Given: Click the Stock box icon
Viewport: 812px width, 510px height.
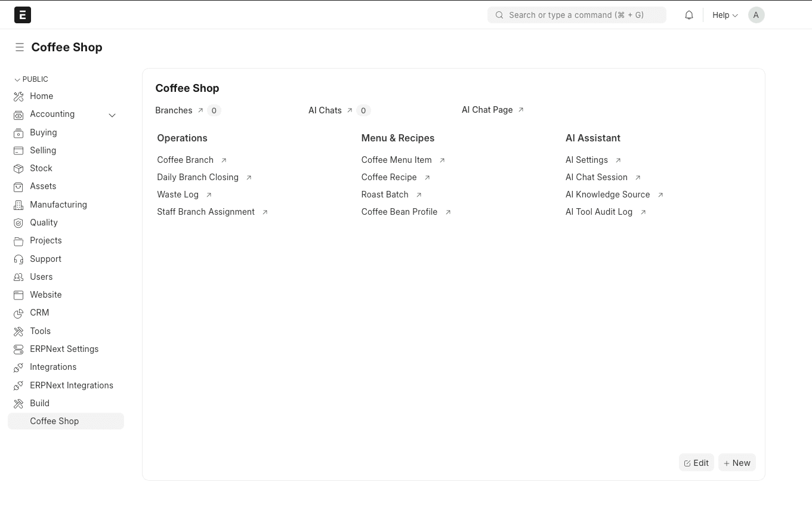Looking at the screenshot, I should tap(18, 168).
